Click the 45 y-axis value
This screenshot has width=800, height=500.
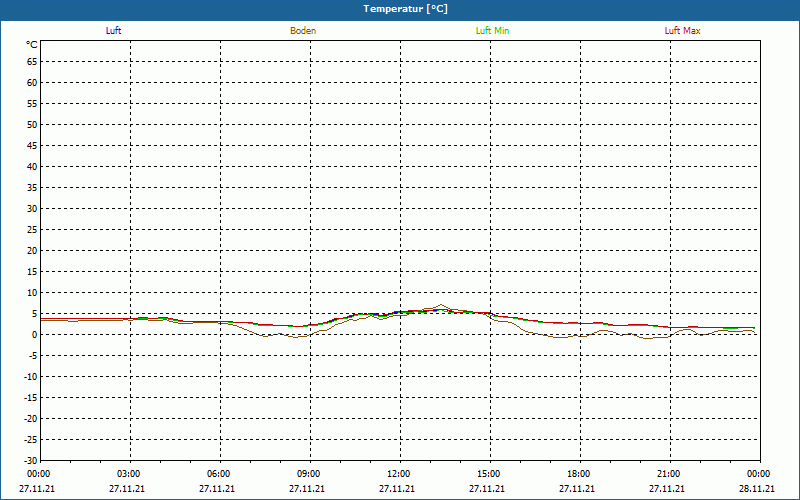click(32, 146)
